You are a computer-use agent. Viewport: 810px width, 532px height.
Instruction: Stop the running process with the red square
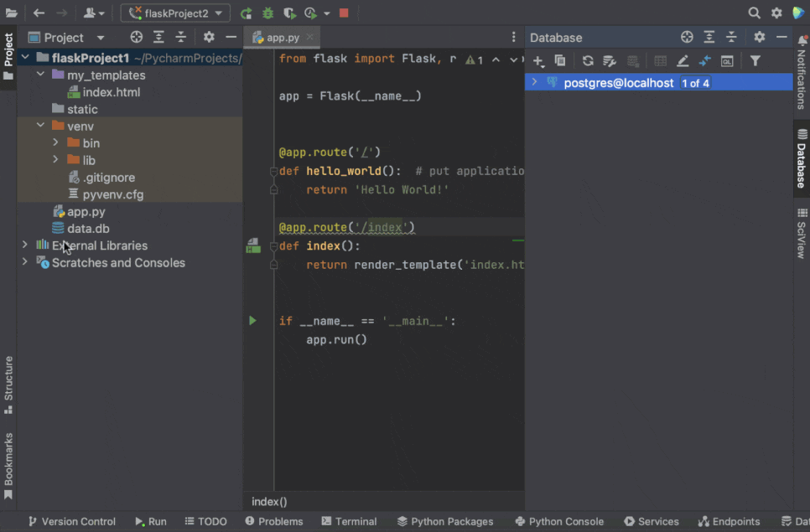[344, 13]
